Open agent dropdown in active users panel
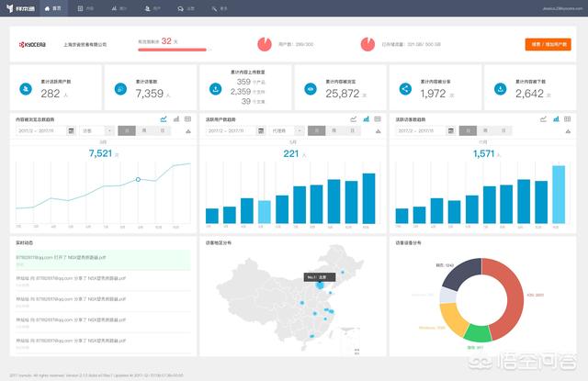The width and height of the screenshot is (588, 381). click(287, 130)
